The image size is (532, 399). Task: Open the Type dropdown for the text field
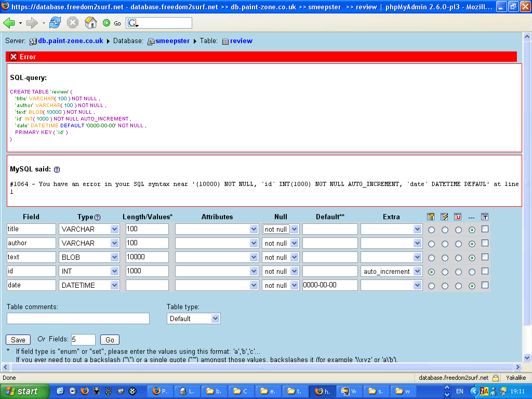[90, 257]
